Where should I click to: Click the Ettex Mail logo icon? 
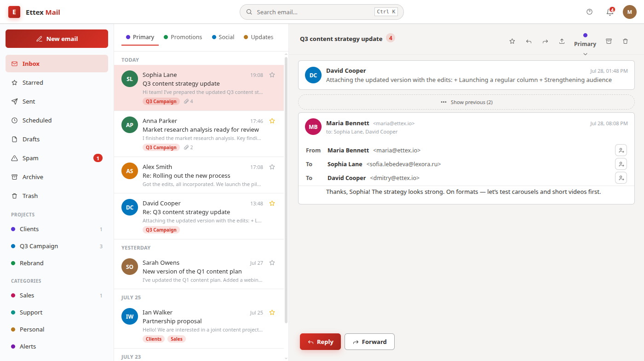pos(14,12)
